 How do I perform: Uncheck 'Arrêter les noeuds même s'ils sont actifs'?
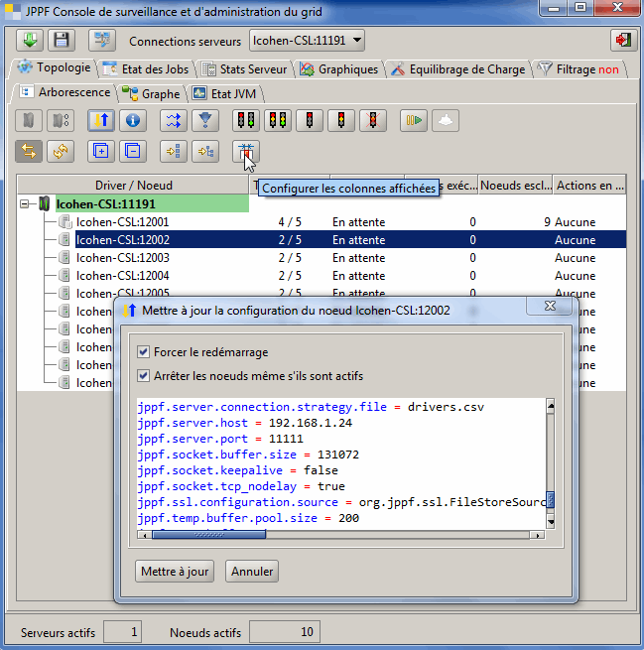(145, 375)
